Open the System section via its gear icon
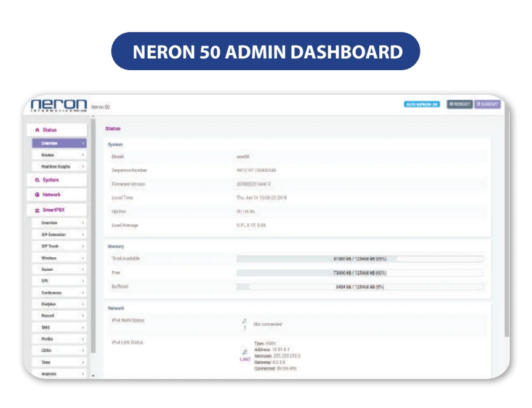532x408 pixels. (37, 178)
